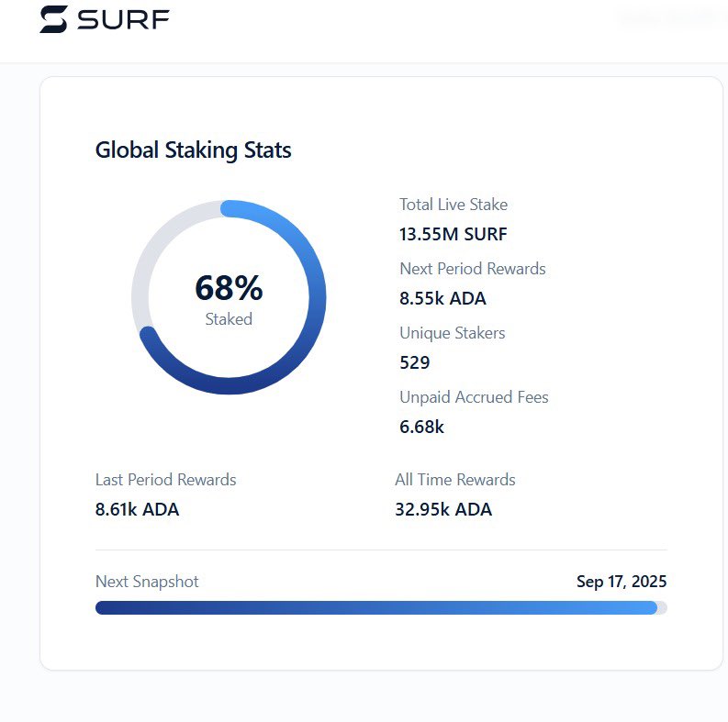Image resolution: width=728 pixels, height=722 pixels.
Task: Select the 68% value in chart
Action: (x=229, y=288)
